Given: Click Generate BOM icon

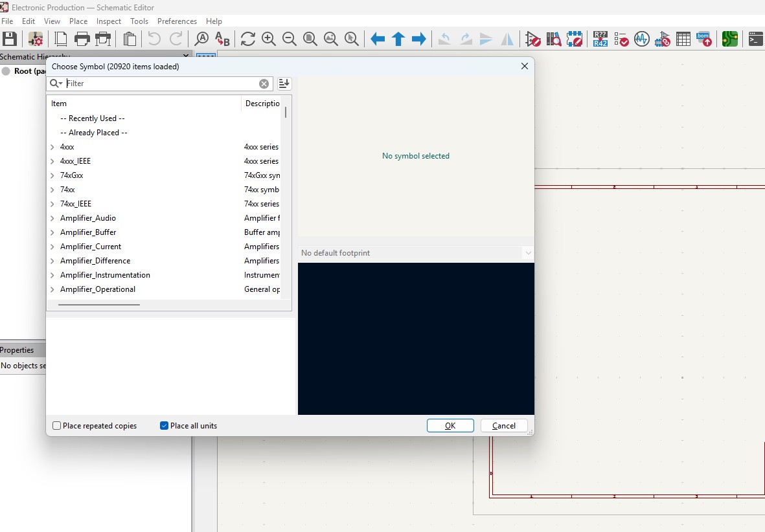Looking at the screenshot, I should (704, 39).
